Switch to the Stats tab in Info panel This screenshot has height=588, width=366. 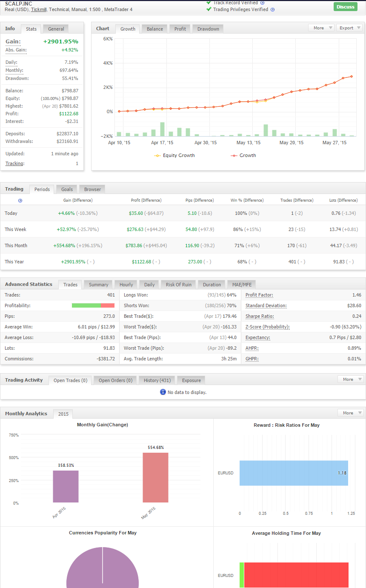[x=31, y=29]
